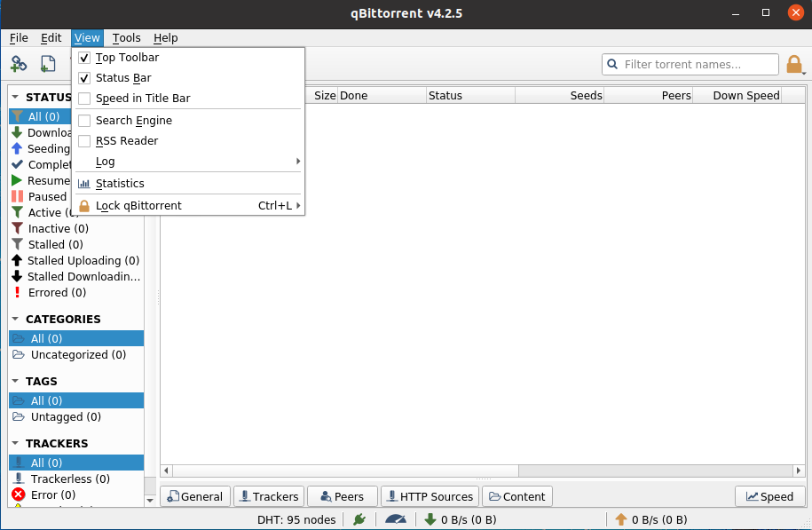
Task: Click the padlock icon beside filter field
Action: click(x=795, y=64)
